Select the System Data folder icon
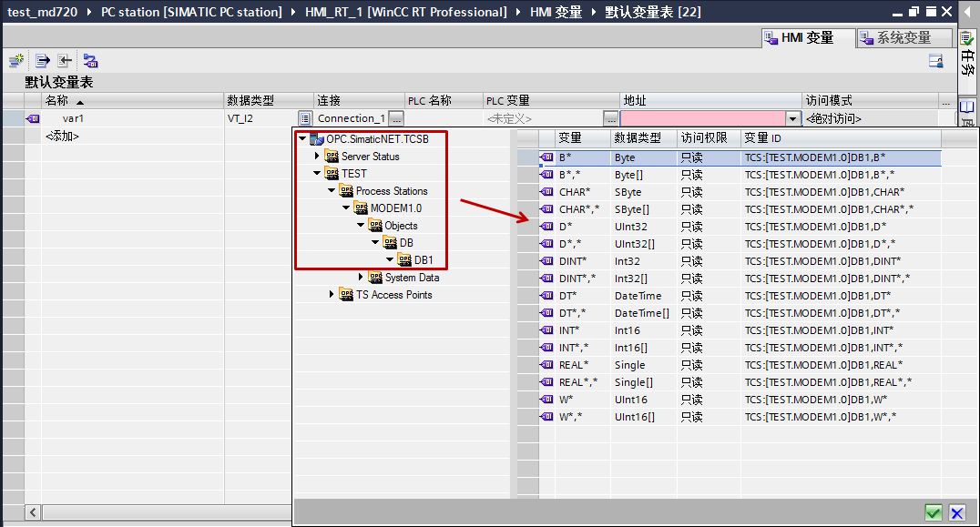 tap(375, 277)
